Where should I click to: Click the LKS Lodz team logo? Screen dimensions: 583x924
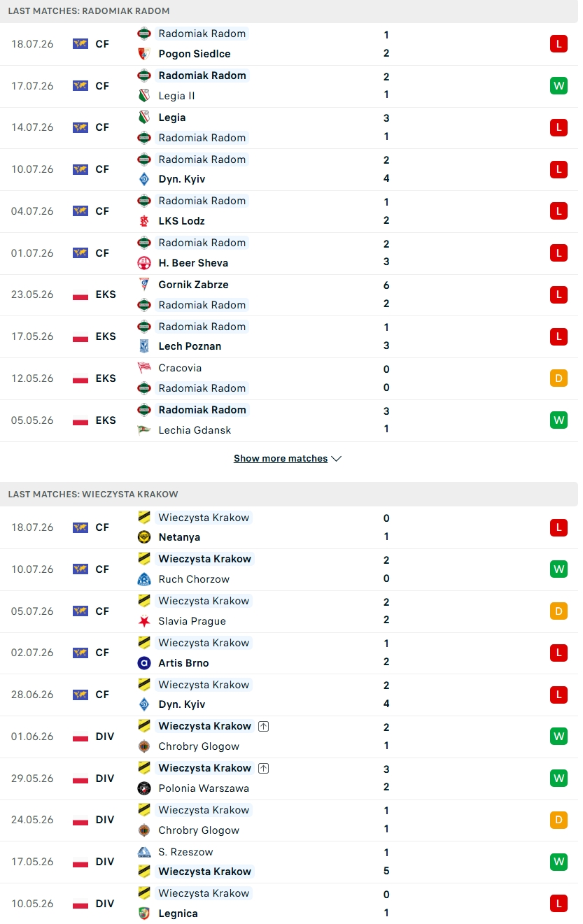pos(144,221)
